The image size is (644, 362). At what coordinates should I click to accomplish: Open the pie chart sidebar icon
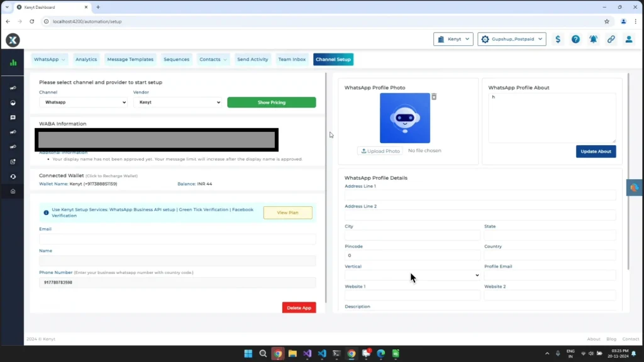(x=13, y=102)
